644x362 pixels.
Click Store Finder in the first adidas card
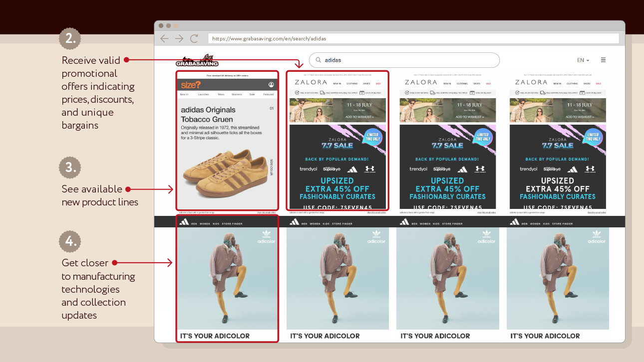232,224
